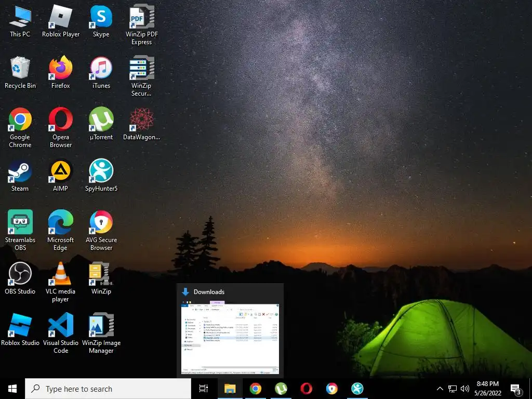Open Chrome from the taskbar
Image resolution: width=532 pixels, height=399 pixels.
256,389
